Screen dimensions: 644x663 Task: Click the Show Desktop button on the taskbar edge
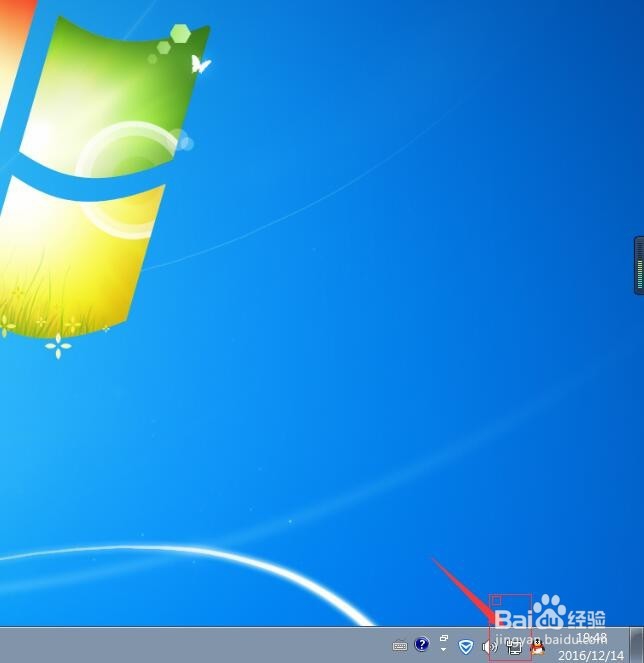point(637,645)
